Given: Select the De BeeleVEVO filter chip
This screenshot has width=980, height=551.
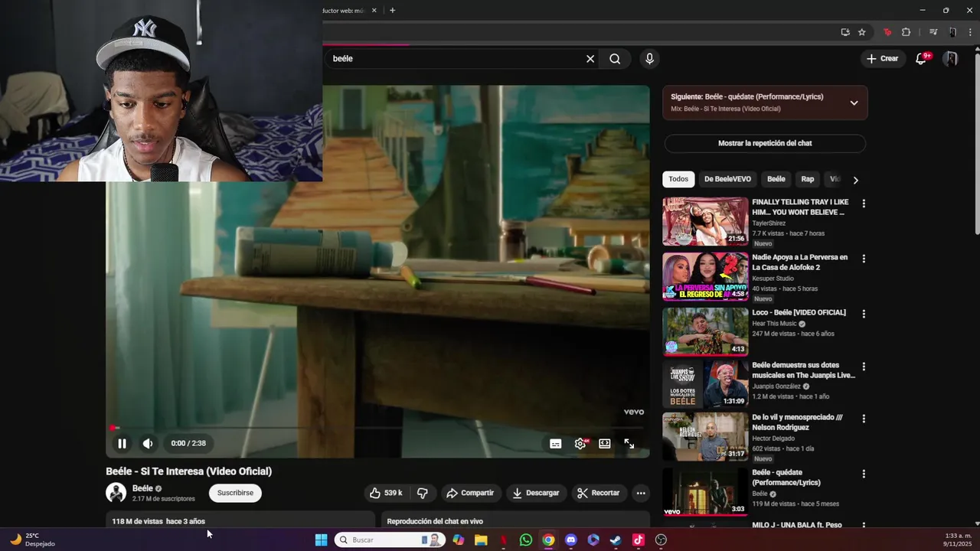Looking at the screenshot, I should click(727, 179).
